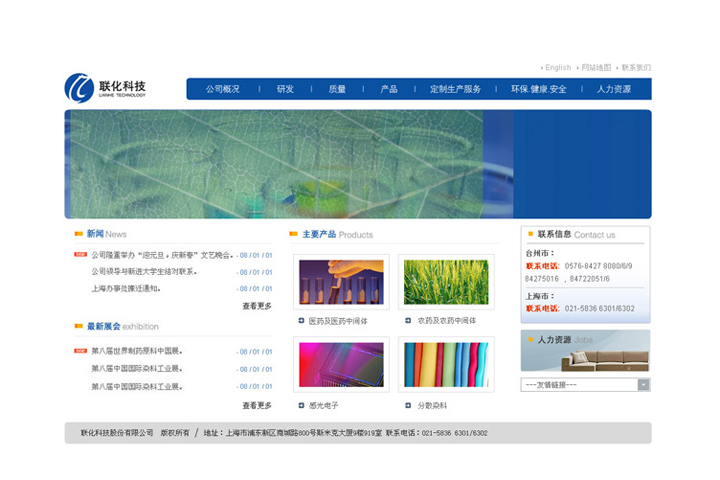720x480 pixels.
Task: Open the 友情链接 dropdown list
Action: pos(643,385)
